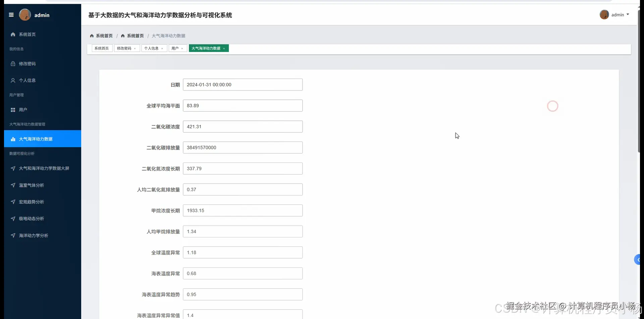Close the 用户 tab
This screenshot has width=644, height=319.
click(182, 49)
